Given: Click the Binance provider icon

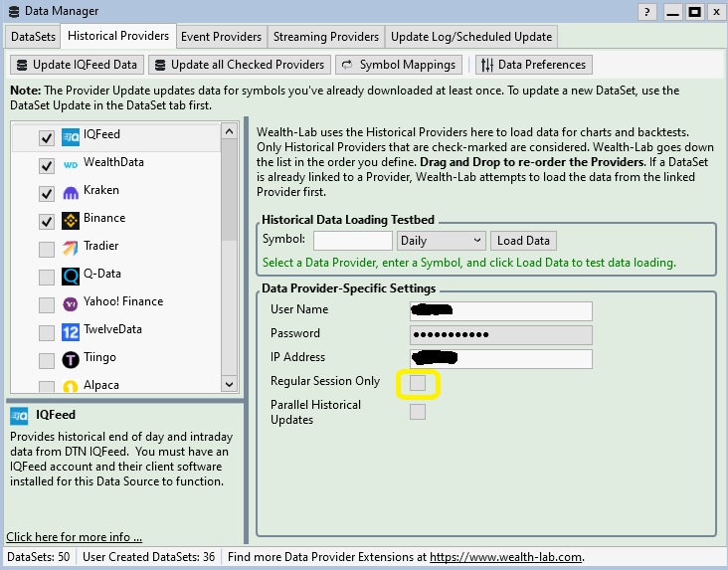Looking at the screenshot, I should coord(72,220).
